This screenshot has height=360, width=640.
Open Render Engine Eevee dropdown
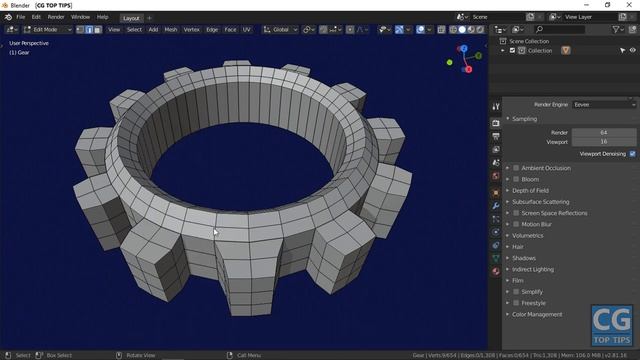pyautogui.click(x=604, y=105)
